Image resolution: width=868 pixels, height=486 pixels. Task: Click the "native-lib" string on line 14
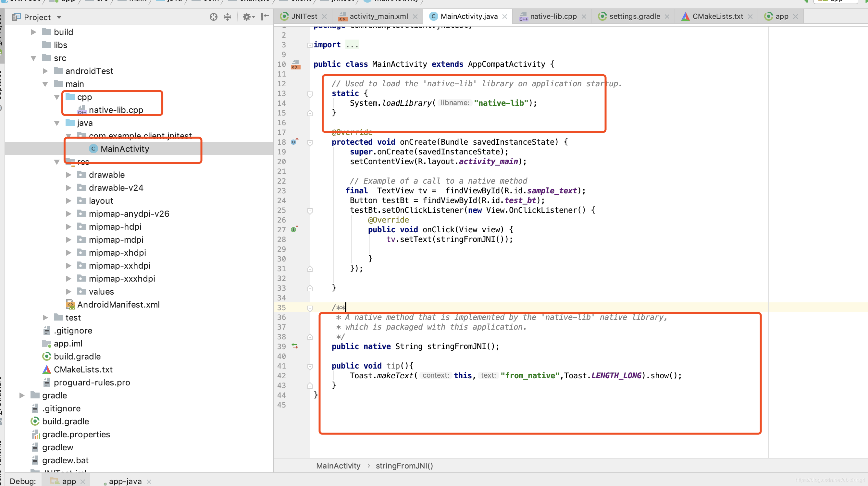[x=501, y=103]
